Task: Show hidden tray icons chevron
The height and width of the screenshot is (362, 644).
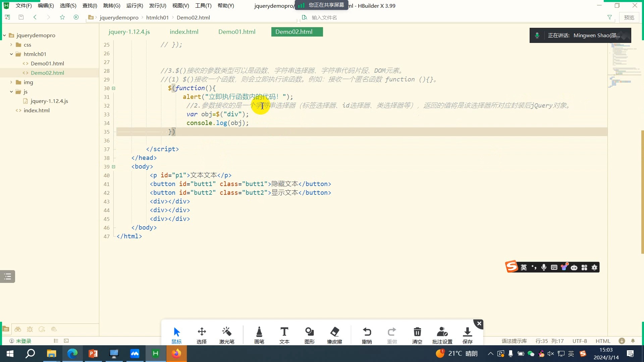Action: tap(490, 354)
